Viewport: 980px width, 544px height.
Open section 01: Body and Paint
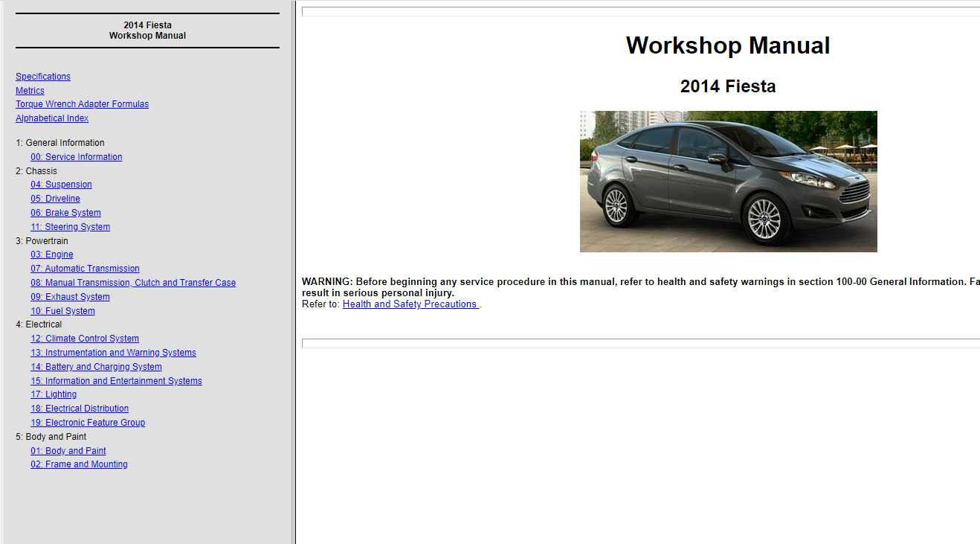click(x=68, y=451)
